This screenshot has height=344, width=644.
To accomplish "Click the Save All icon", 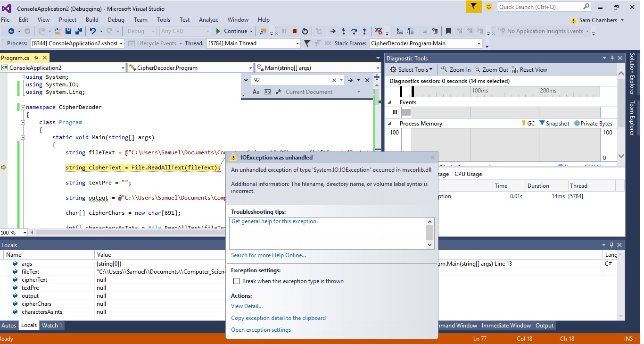I will pyautogui.click(x=79, y=31).
